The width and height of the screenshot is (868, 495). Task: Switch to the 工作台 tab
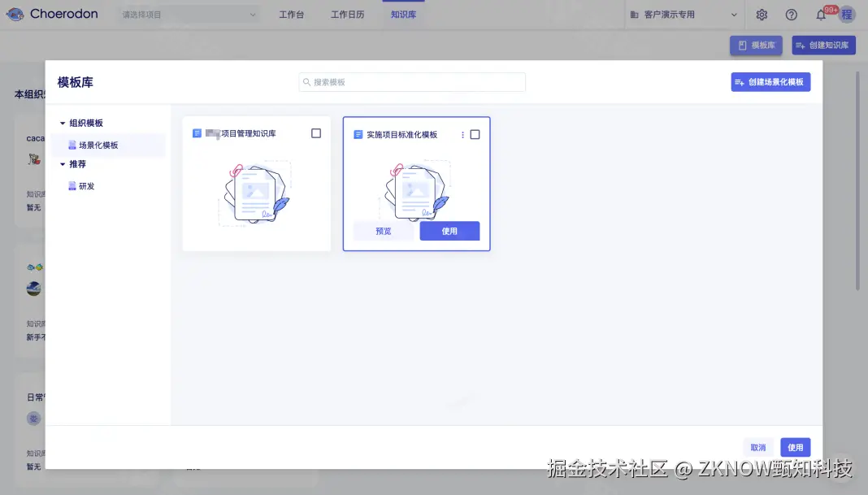click(x=292, y=14)
